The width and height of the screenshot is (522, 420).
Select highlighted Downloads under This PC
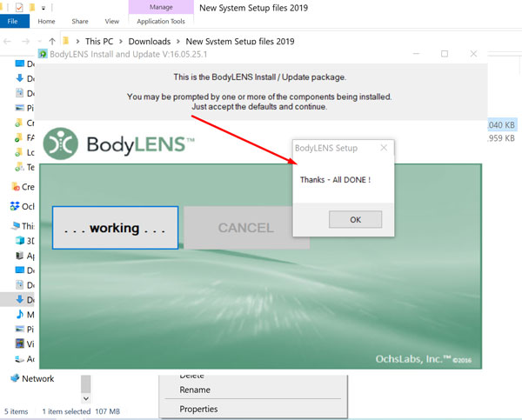click(17, 299)
